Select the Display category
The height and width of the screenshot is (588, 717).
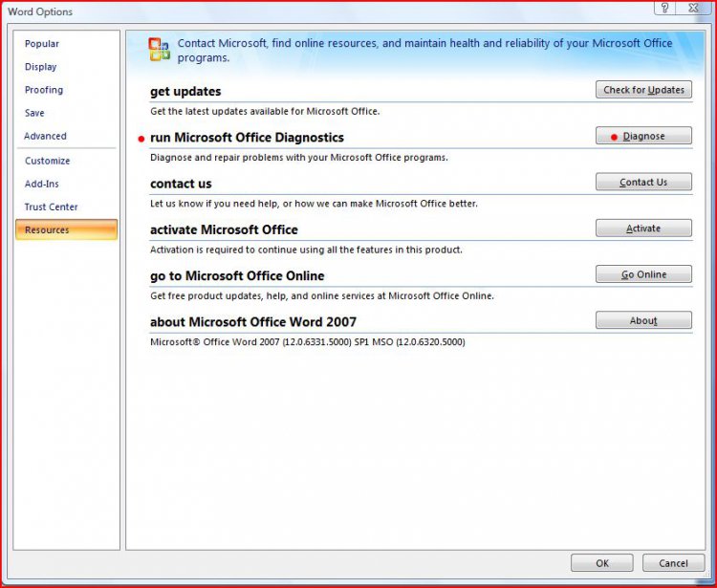[x=41, y=67]
